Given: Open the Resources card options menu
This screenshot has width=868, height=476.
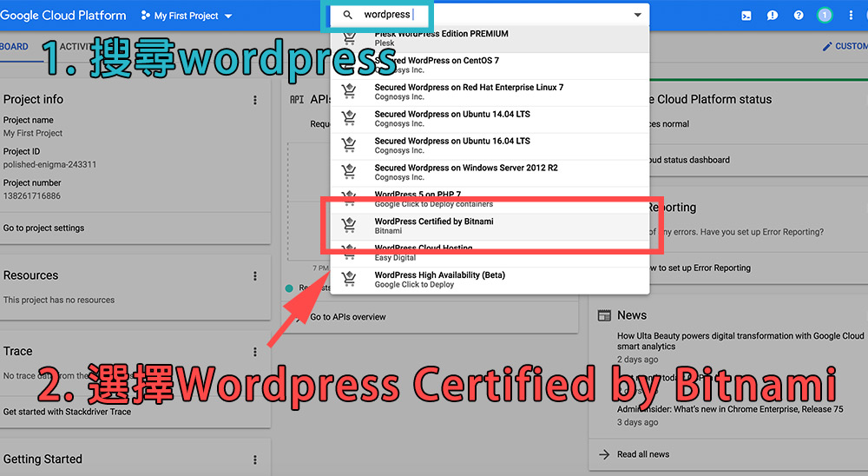Looking at the screenshot, I should coord(254,276).
